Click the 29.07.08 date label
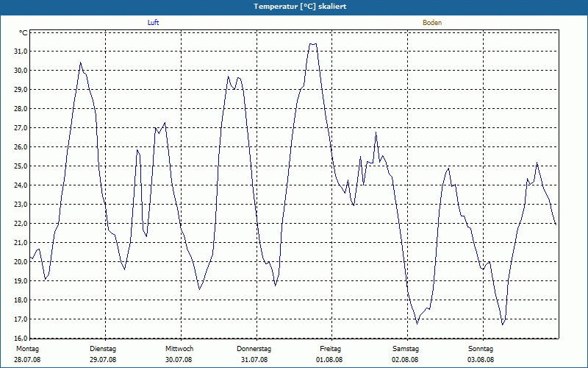This screenshot has width=588, height=368. 103,360
